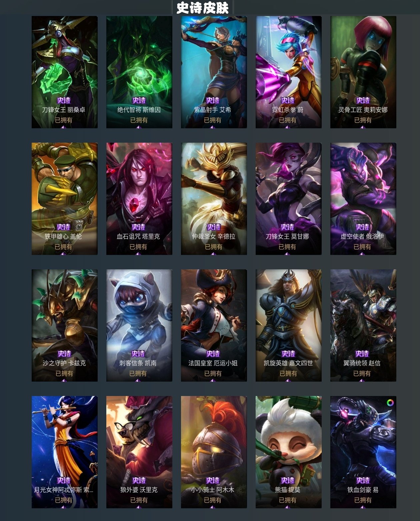Open the 铁甲雄心 盖伦 skin card
The width and height of the screenshot is (420, 521).
pos(65,199)
